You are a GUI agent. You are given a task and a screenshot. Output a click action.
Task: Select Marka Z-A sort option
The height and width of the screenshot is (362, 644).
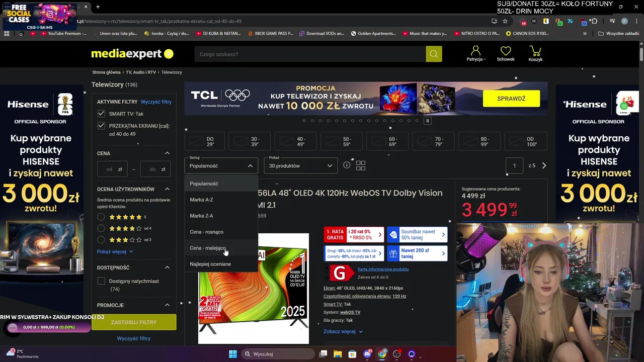pos(221,216)
